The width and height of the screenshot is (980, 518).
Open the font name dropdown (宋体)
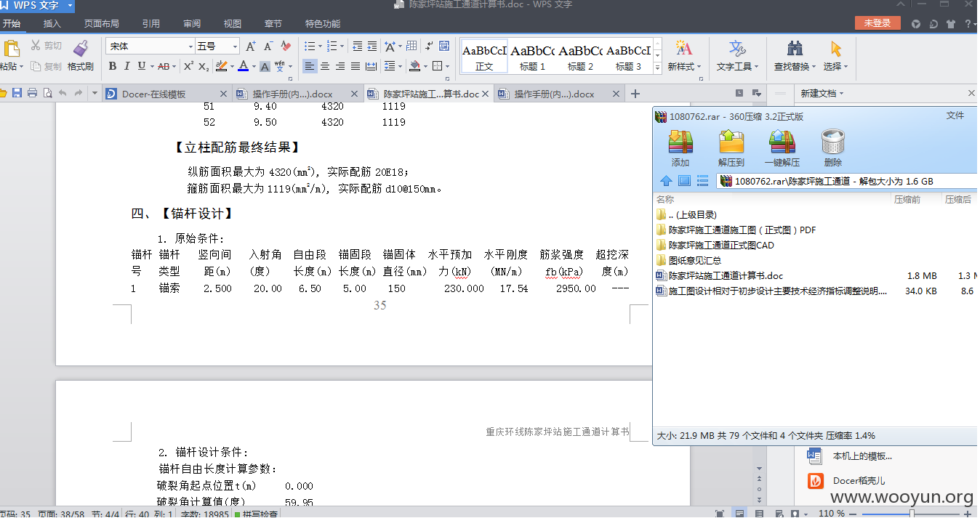click(190, 46)
